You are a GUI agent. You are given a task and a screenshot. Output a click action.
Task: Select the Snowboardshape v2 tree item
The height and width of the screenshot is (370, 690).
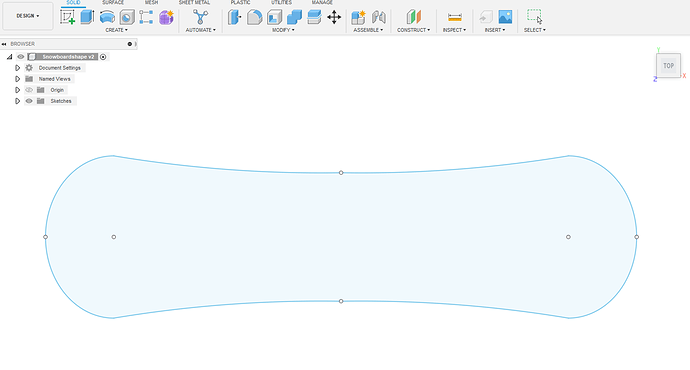coord(68,57)
